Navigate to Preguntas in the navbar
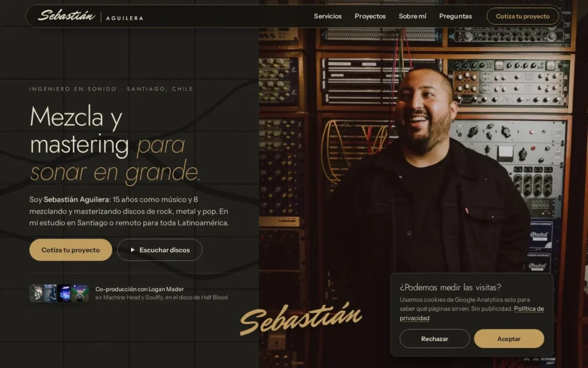 click(455, 16)
